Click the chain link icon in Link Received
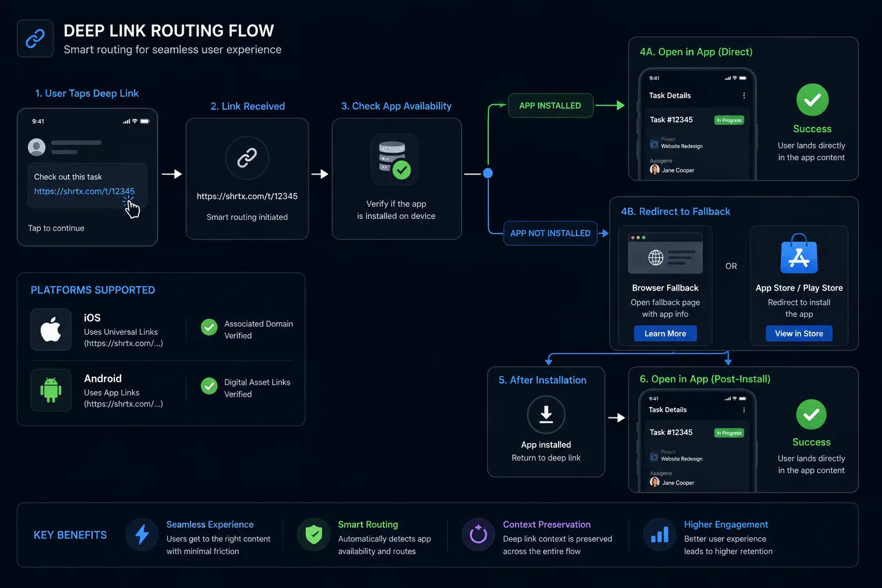The image size is (882, 588). point(247,157)
